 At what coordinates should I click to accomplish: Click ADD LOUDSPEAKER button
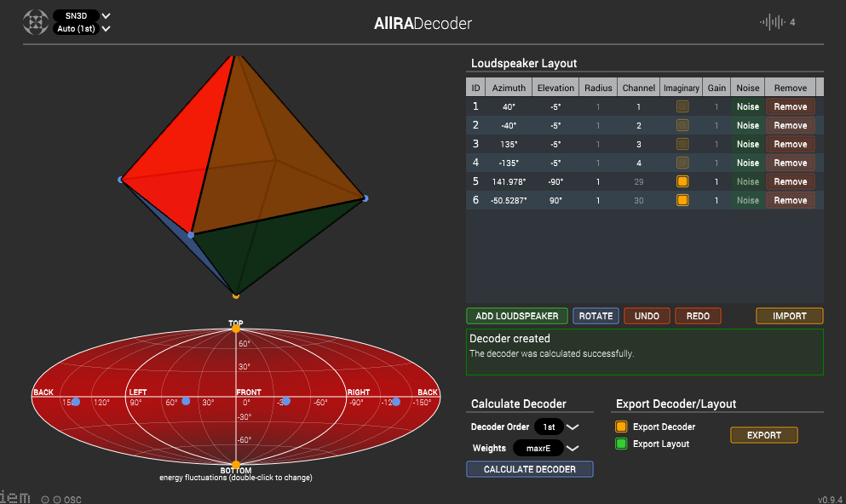516,315
